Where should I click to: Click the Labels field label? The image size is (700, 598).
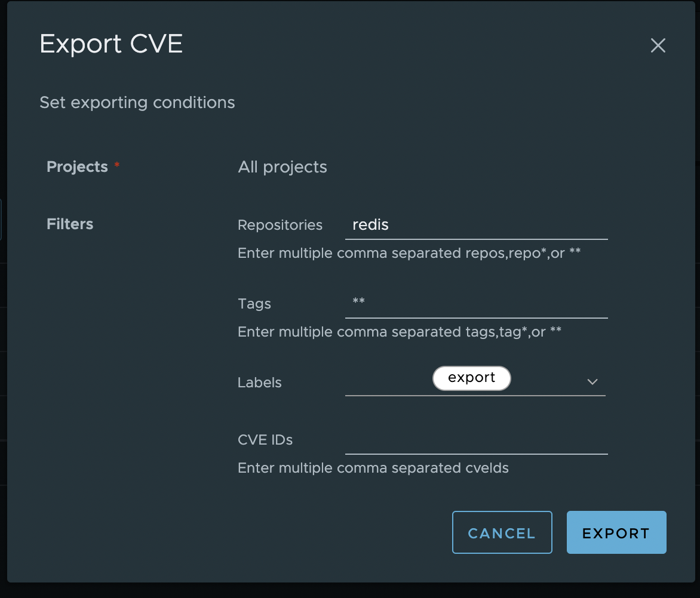[x=259, y=383]
